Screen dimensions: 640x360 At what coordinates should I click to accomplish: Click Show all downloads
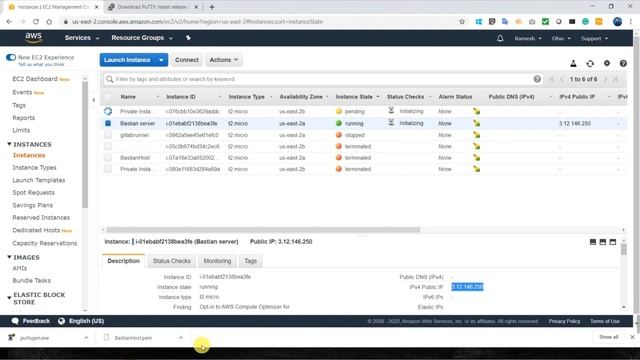pos(609,337)
